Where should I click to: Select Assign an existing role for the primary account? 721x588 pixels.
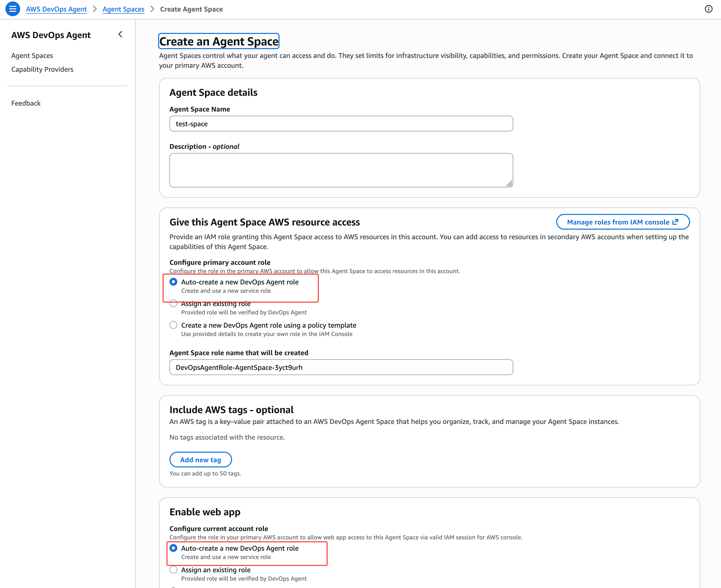pyautogui.click(x=173, y=304)
